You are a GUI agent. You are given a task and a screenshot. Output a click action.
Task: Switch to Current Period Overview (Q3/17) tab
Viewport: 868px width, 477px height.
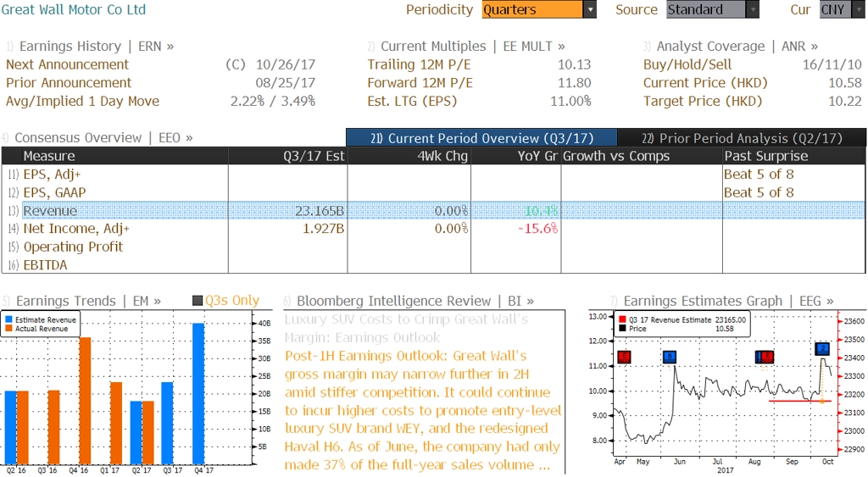(481, 138)
